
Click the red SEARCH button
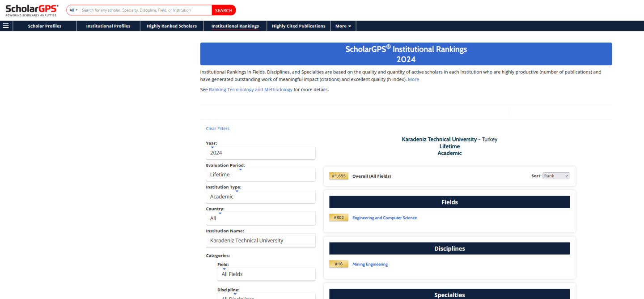pyautogui.click(x=223, y=10)
